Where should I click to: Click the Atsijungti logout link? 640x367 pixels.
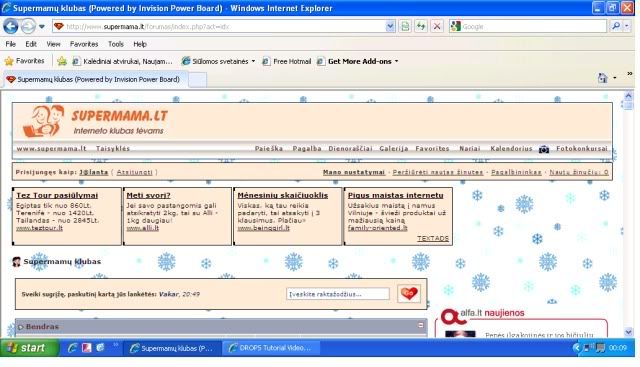pyautogui.click(x=134, y=172)
